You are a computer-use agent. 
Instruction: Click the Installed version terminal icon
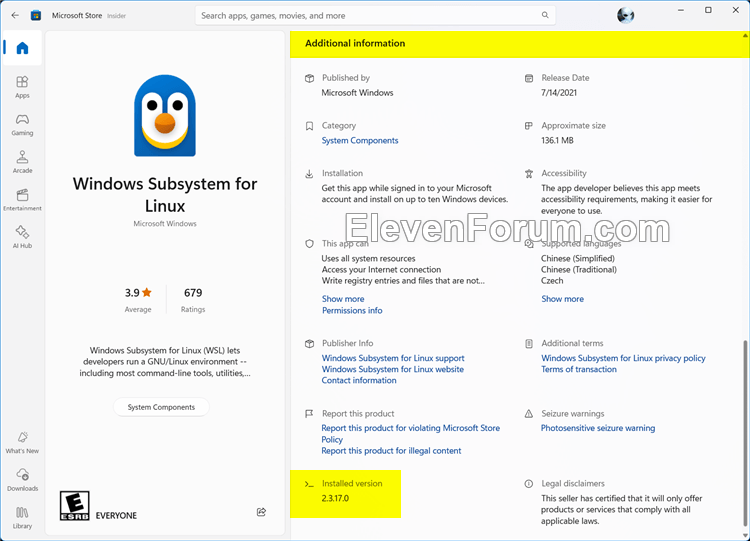click(x=309, y=484)
